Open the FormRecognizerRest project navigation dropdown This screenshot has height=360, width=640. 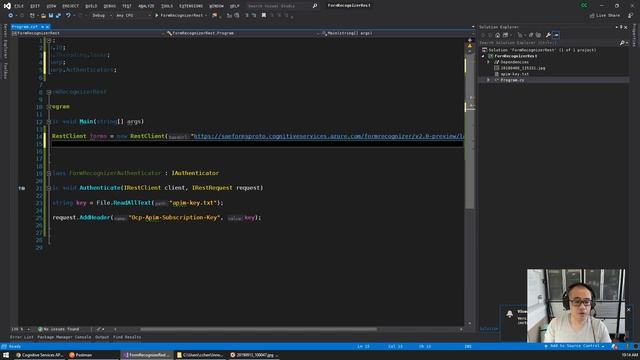click(x=88, y=33)
